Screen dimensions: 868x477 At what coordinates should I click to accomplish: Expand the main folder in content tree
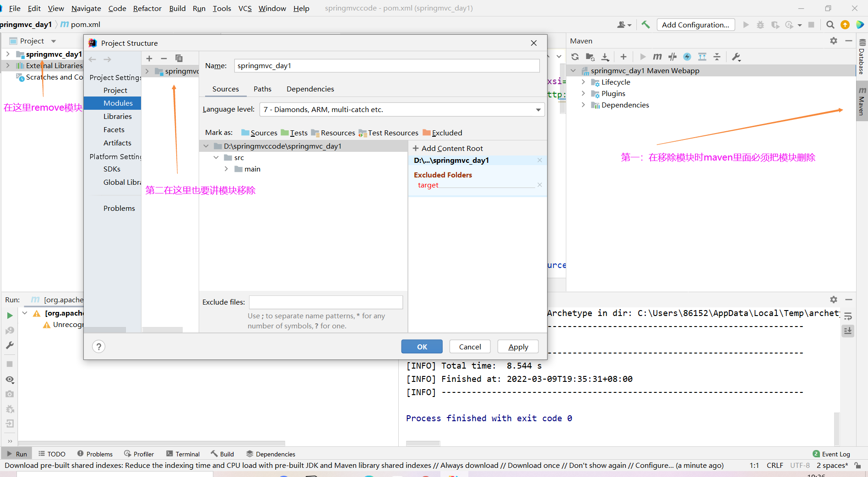[x=226, y=169]
